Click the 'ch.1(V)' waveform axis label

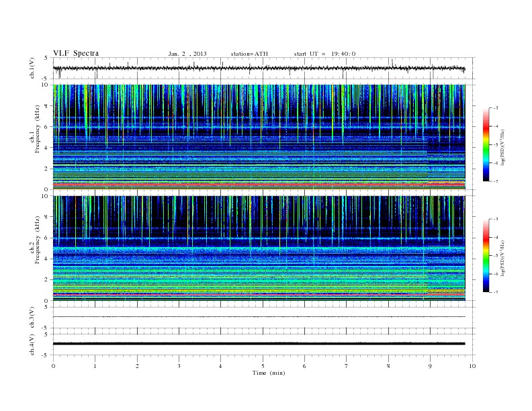(x=32, y=68)
